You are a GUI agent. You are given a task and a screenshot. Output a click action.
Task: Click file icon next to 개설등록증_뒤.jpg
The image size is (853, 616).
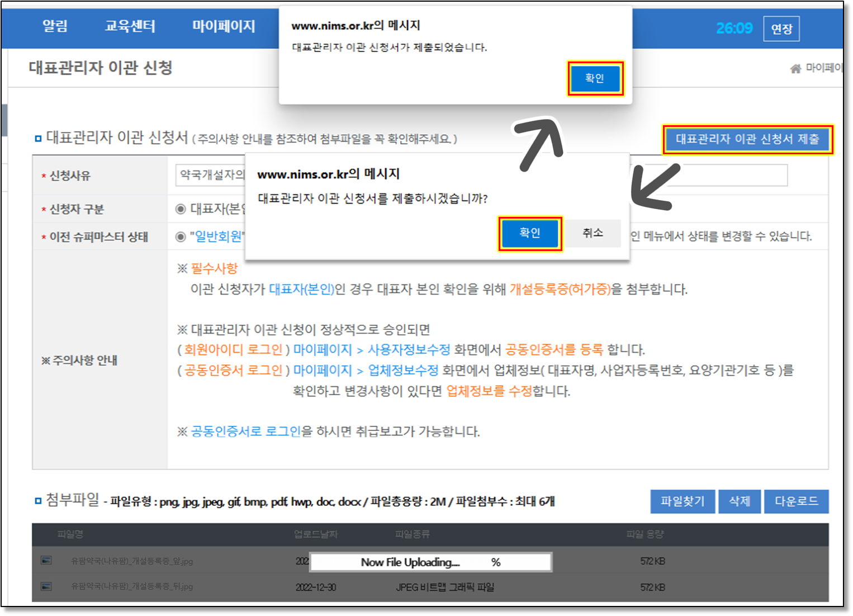[46, 586]
